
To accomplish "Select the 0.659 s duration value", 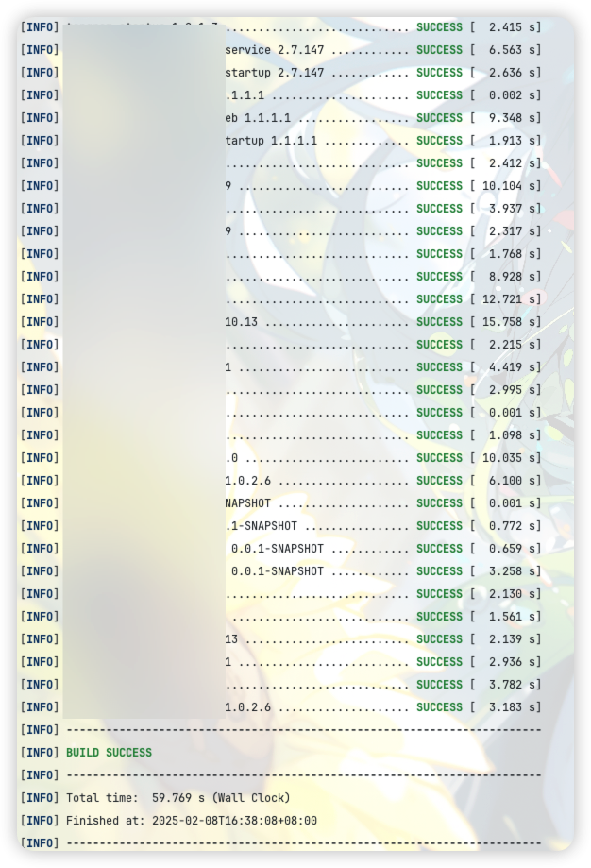I will coord(512,549).
